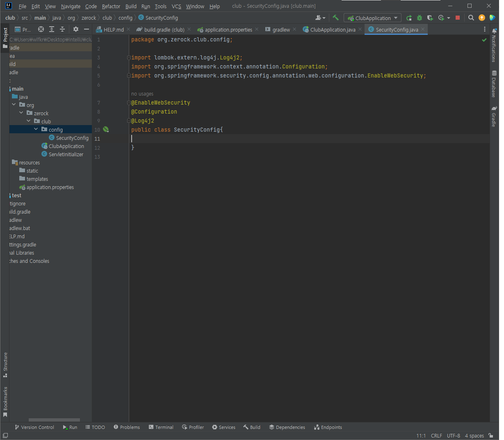
Task: Click the UTF-8 encoding in status bar
Action: pos(454,435)
